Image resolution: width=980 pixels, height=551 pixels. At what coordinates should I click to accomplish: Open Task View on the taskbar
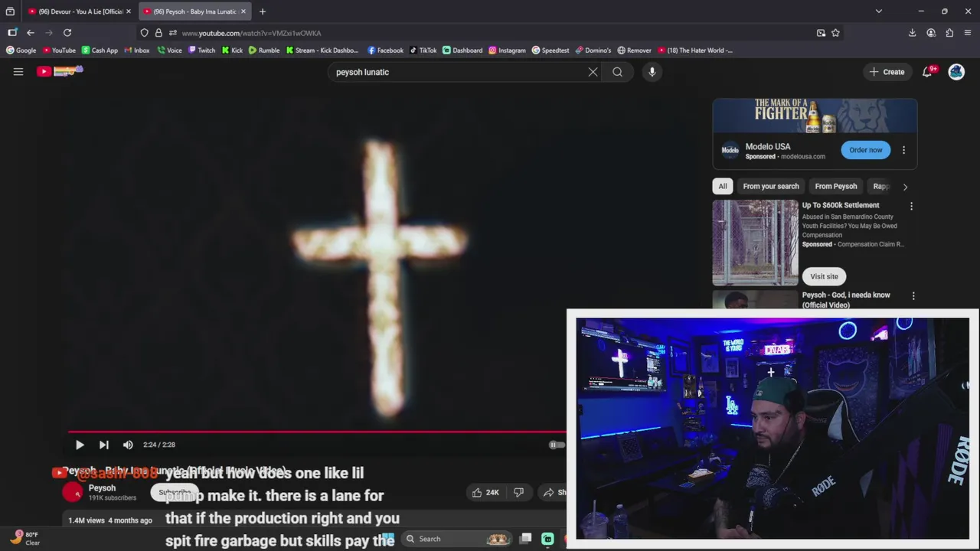[525, 539]
